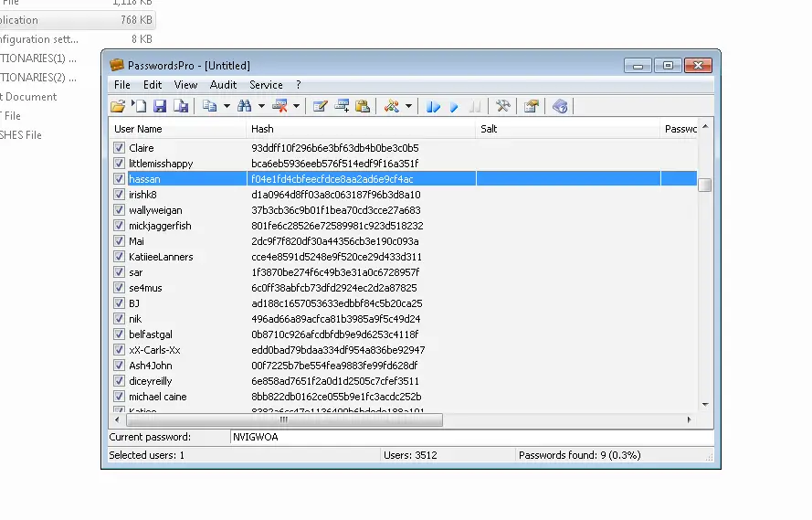This screenshot has width=812, height=520.
Task: Click the Delete users red X icon
Action: pos(279,106)
